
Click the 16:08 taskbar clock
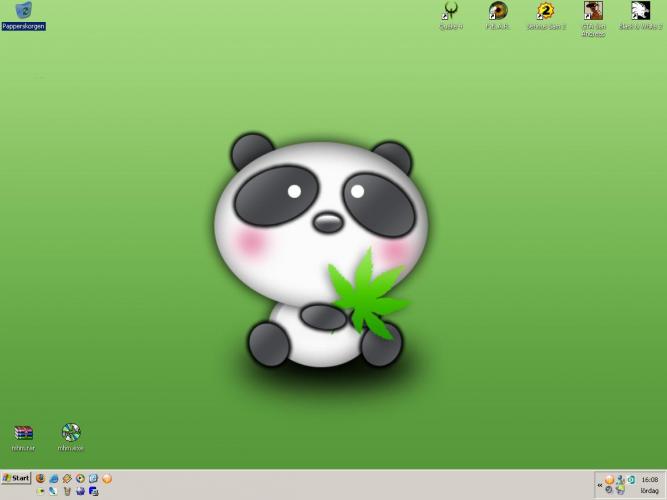coord(650,480)
